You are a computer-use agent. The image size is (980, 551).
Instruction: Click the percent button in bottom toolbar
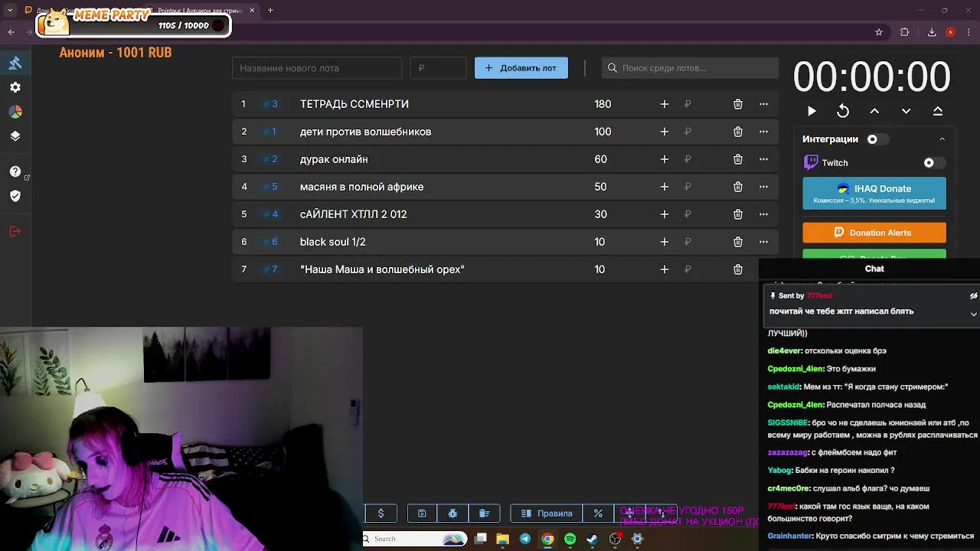598,514
